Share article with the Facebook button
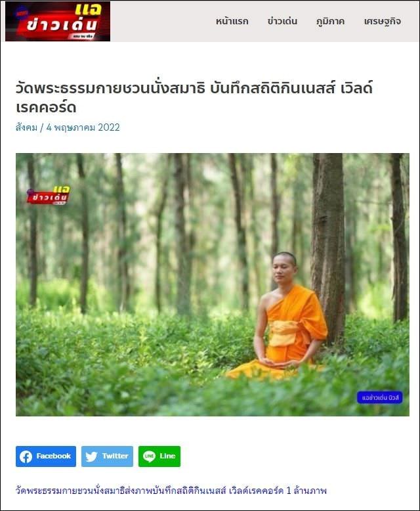 pyautogui.click(x=46, y=456)
